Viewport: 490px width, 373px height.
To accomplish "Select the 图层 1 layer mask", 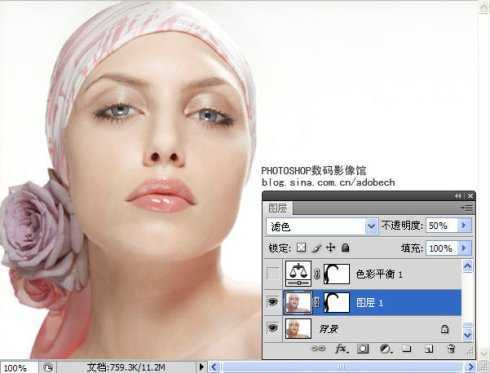I will pyautogui.click(x=337, y=302).
